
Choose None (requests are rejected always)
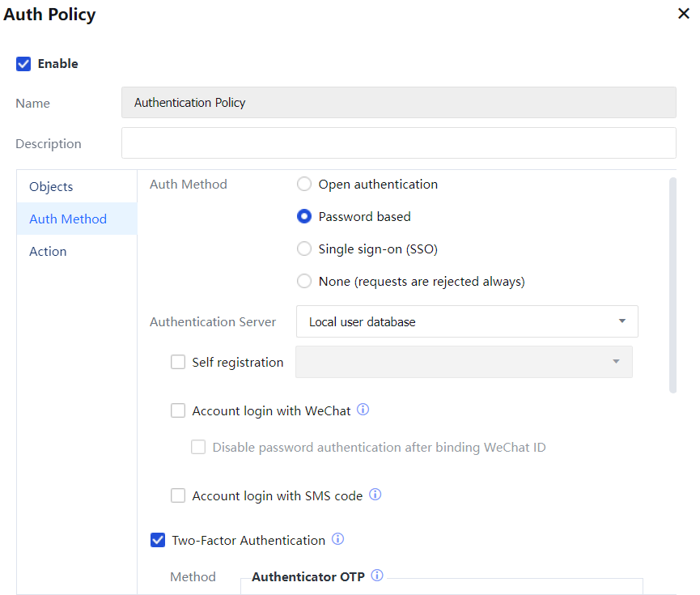tap(304, 282)
